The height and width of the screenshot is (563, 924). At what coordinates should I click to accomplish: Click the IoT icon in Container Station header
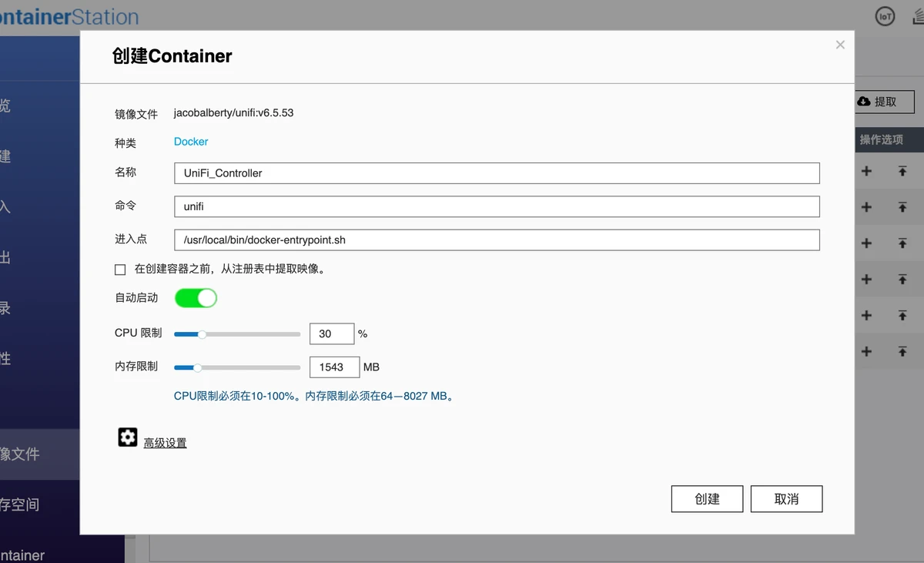(x=885, y=16)
